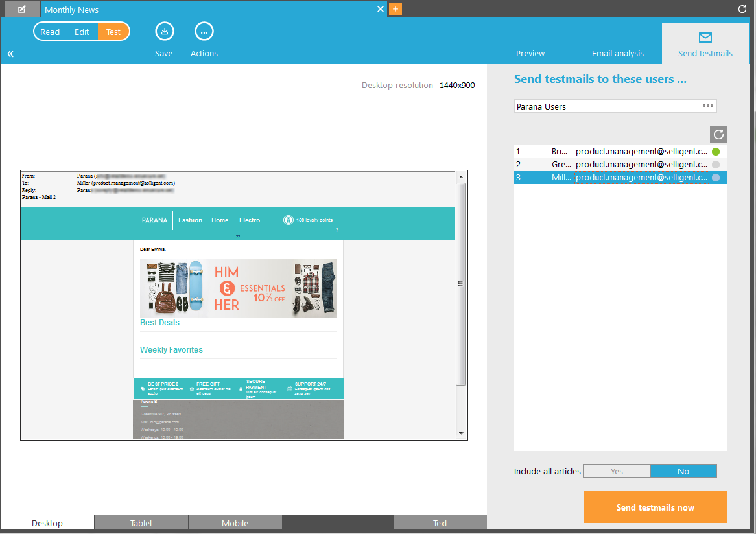Add new tab with orange plus
This screenshot has width=756, height=534.
(396, 9)
